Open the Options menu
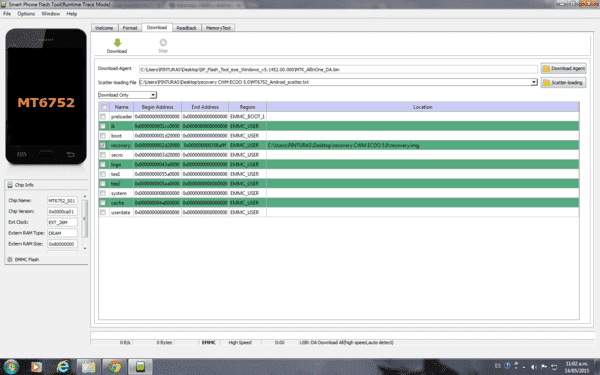Viewport: 600px width, 375px height. pos(26,14)
